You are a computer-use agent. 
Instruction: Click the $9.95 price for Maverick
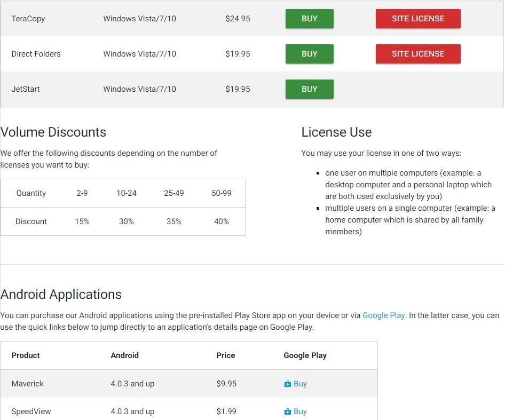(x=226, y=384)
